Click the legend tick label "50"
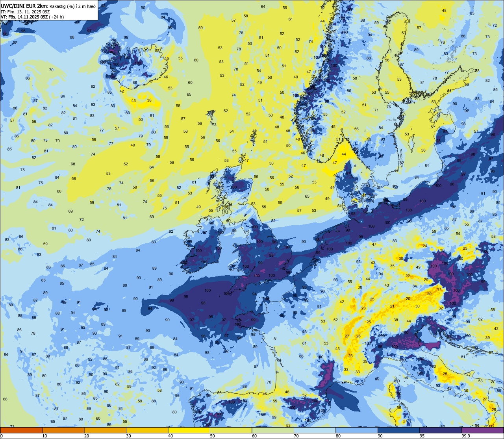 (x=212, y=436)
